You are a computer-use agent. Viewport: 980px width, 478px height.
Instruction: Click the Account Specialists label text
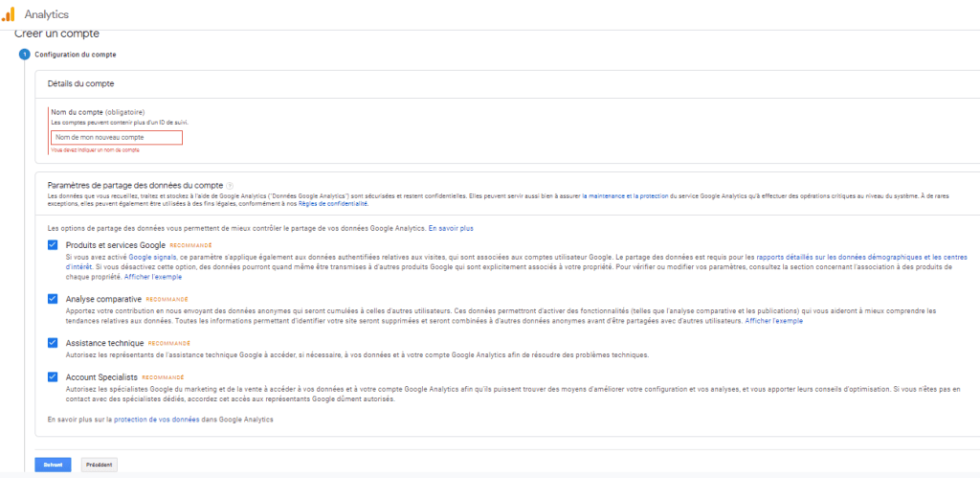[x=101, y=377]
